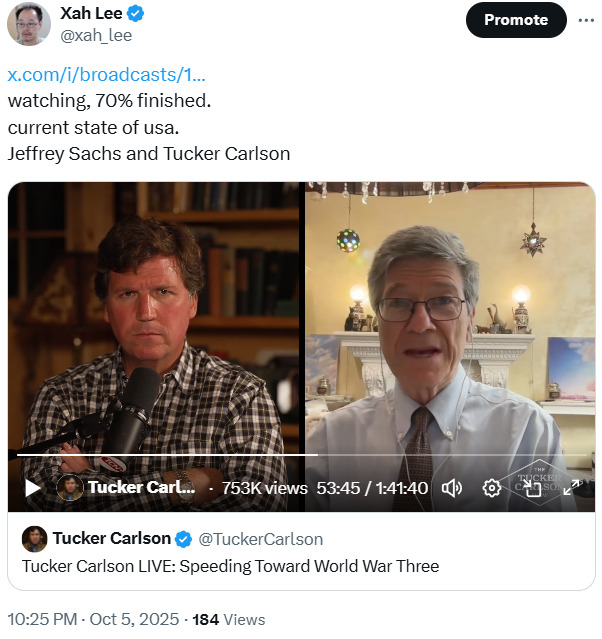Expand video to fullscreen
Screen dimensions: 602x639
tap(571, 488)
